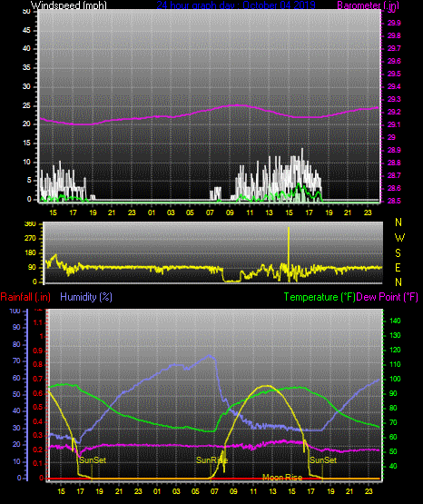Click the 29.5 barometer scale value
Image resolution: width=423 pixels, height=504 pixels.
click(x=394, y=74)
